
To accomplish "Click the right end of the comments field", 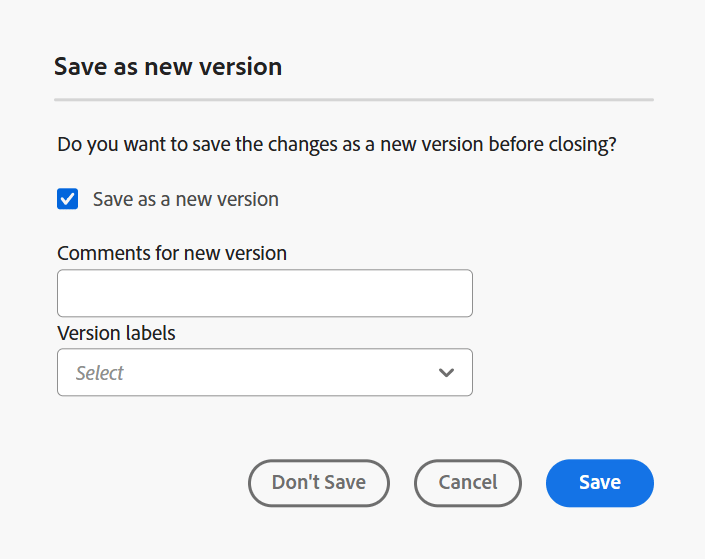I will click(455, 293).
